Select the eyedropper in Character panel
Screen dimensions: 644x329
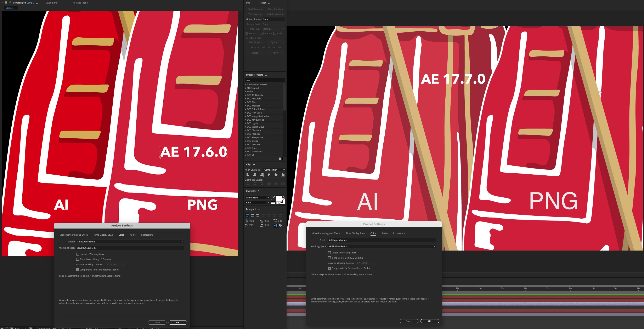273,198
